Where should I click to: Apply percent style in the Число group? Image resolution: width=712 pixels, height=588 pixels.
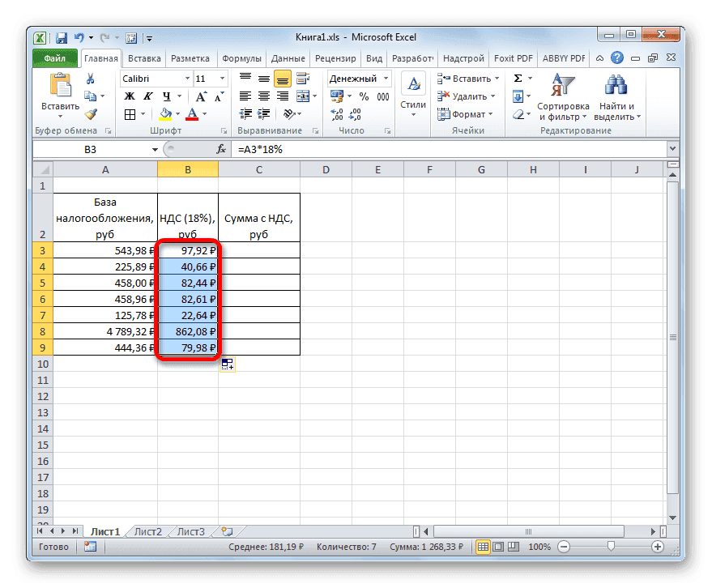[364, 95]
